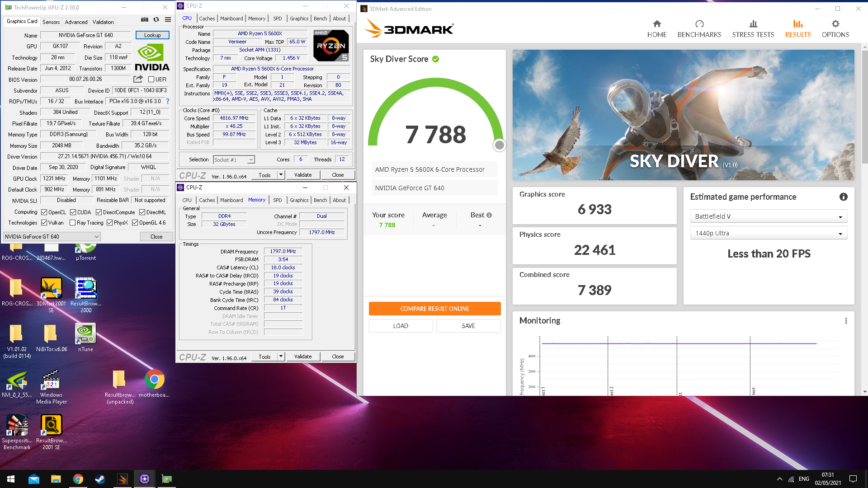
Task: Switch to GPU-Z Validation tab
Action: (103, 22)
